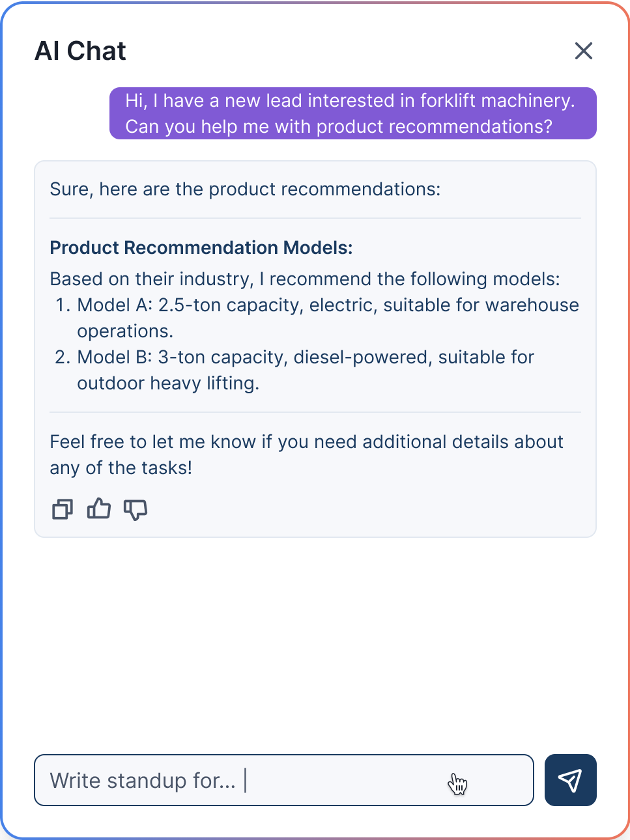Image resolution: width=630 pixels, height=840 pixels.
Task: Select the "Product Recommendation Models:" heading
Action: coord(201,247)
